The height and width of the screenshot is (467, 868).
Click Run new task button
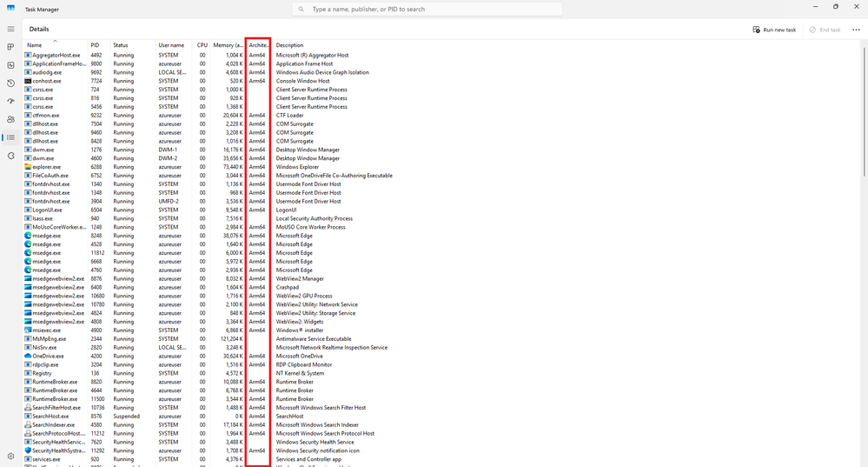(x=774, y=30)
